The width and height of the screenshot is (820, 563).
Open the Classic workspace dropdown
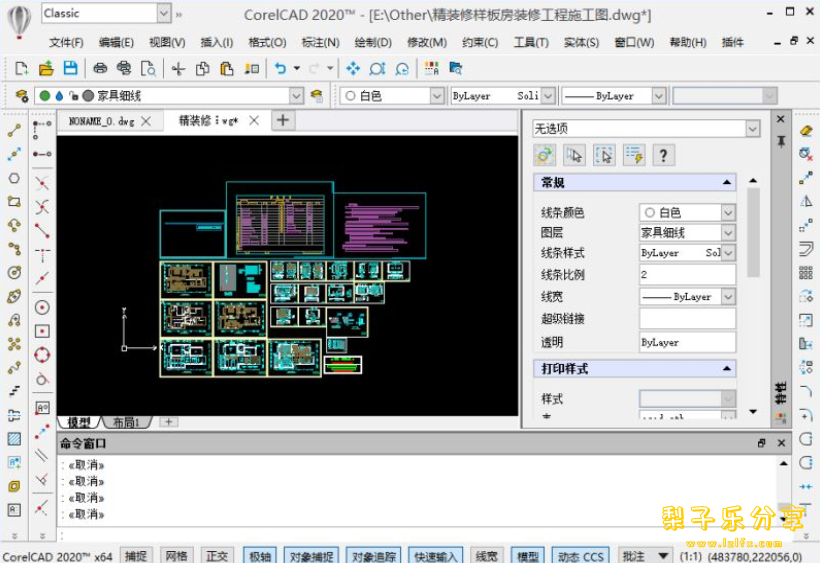pyautogui.click(x=164, y=14)
